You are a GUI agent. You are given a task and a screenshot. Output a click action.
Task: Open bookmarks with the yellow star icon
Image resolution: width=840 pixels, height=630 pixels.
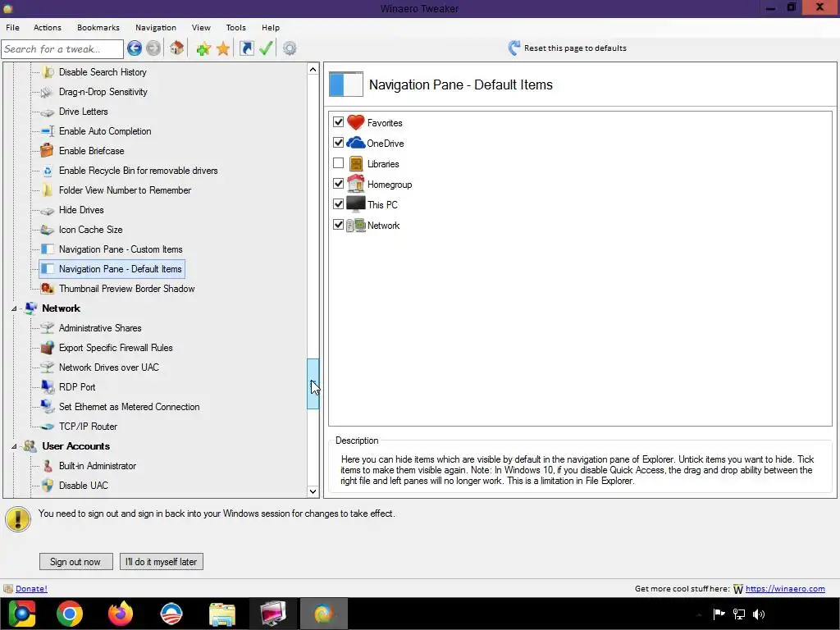point(223,48)
